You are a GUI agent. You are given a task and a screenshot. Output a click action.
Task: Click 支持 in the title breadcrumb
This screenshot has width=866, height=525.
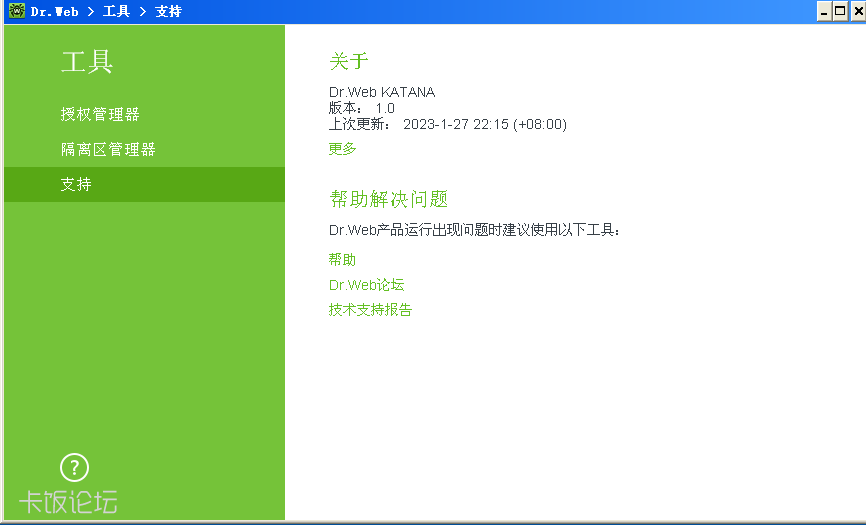pyautogui.click(x=168, y=12)
